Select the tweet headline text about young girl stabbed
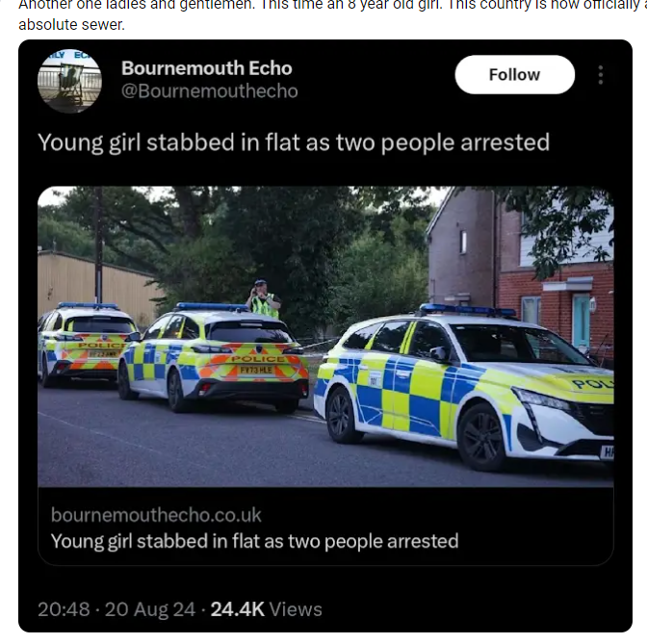647x644 pixels. pos(294,142)
